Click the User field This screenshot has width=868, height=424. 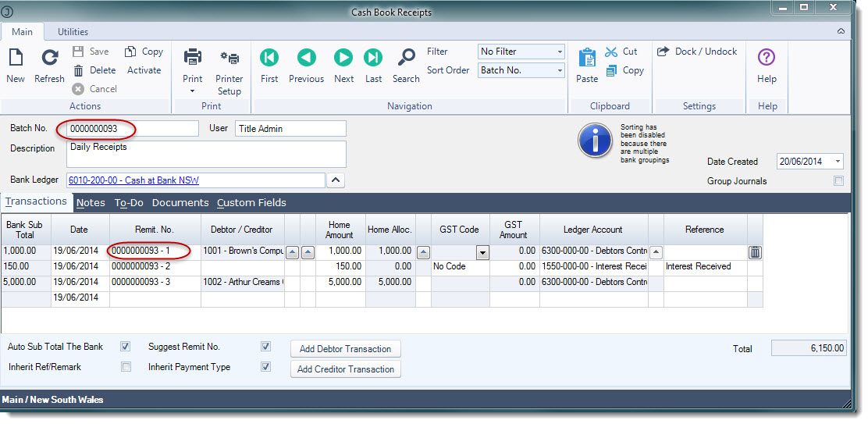pyautogui.click(x=290, y=128)
